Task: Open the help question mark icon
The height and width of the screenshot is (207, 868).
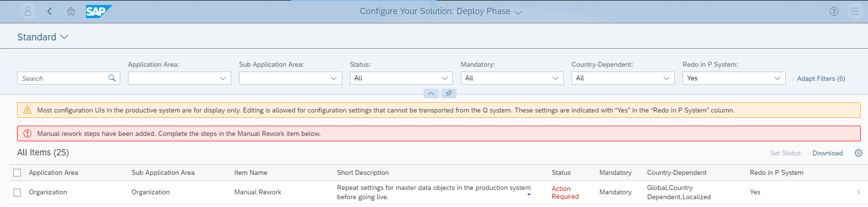Action: pos(834,11)
